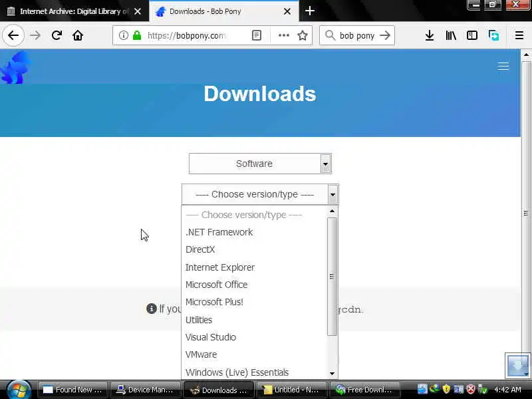Open 'Found New...' taskbar window

pos(72,390)
